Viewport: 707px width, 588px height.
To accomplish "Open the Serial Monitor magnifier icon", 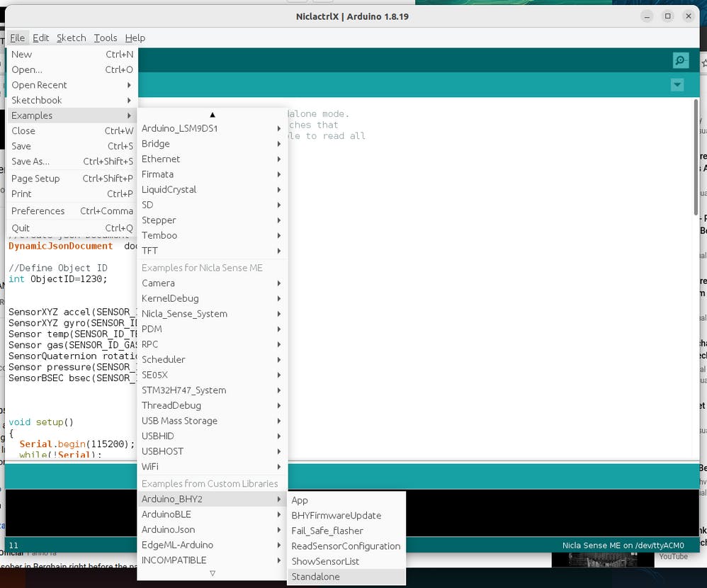I will pos(680,60).
